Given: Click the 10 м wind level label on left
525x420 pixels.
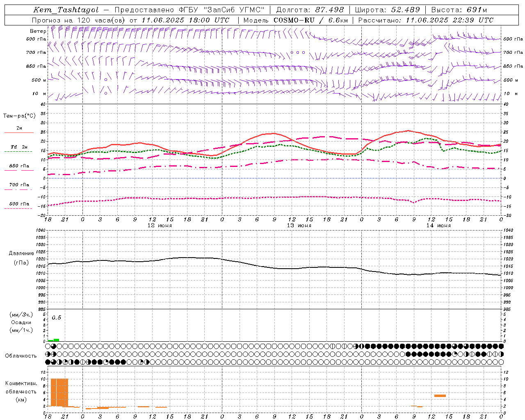Looking at the screenshot, I should [39, 94].
